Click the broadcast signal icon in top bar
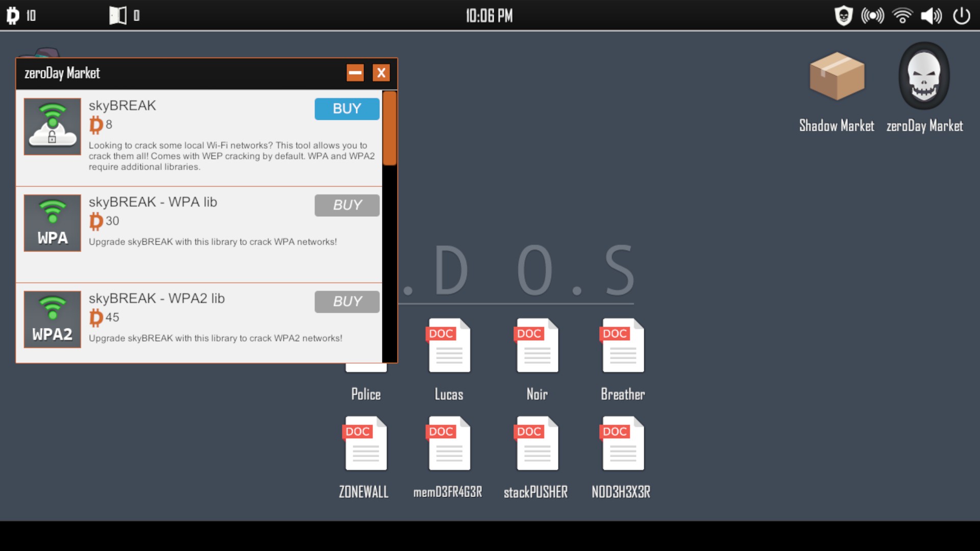The width and height of the screenshot is (980, 551). click(872, 16)
